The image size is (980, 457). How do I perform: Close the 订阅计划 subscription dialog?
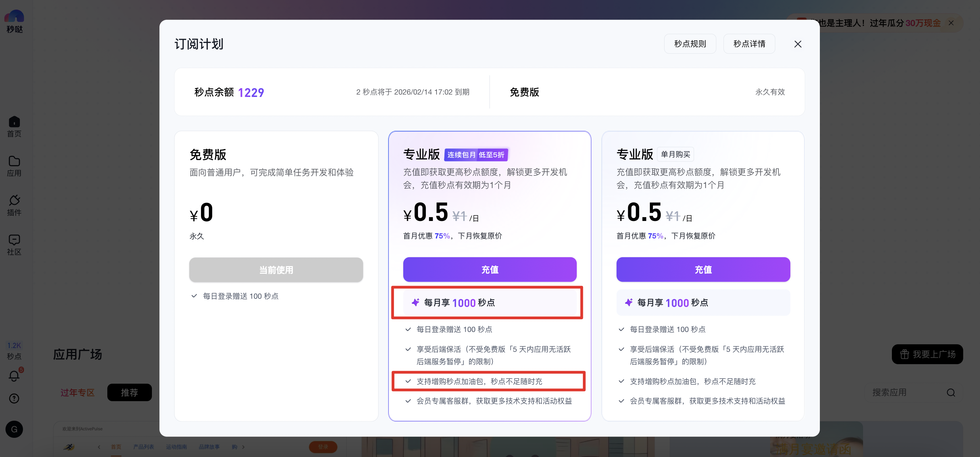click(798, 44)
